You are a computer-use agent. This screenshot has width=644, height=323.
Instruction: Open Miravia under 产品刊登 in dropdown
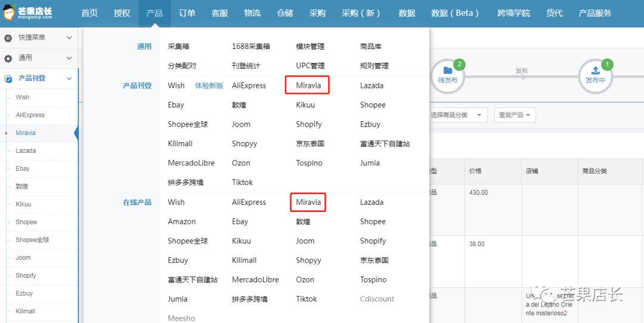[x=308, y=85]
